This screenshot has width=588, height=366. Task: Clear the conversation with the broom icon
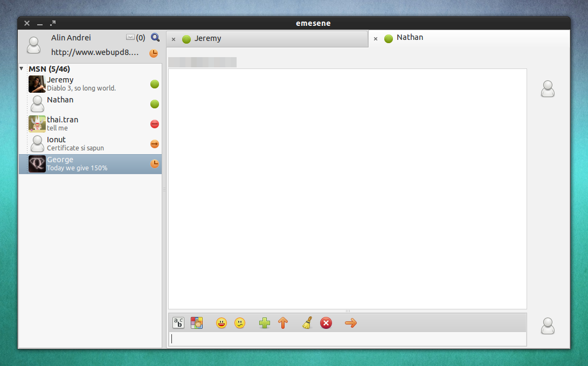tap(308, 323)
